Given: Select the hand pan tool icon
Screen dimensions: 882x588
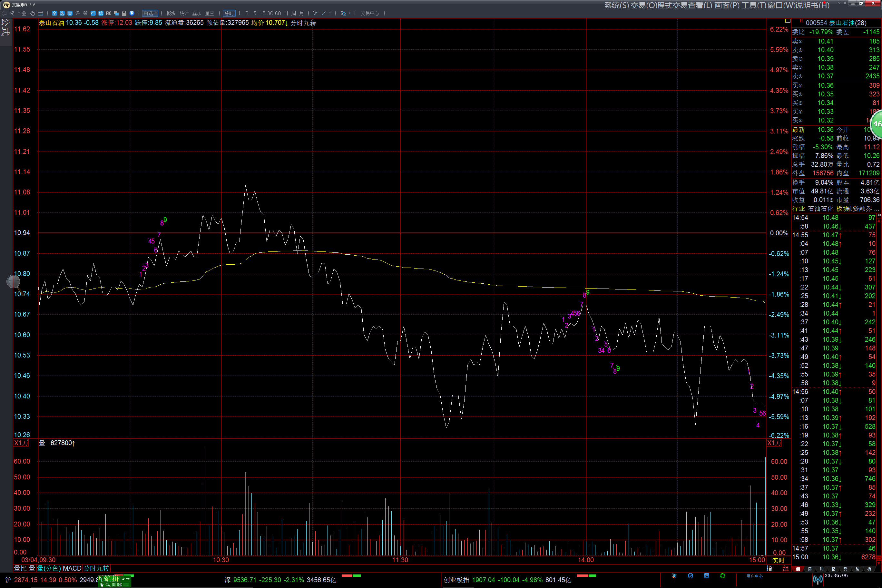Looking at the screenshot, I should click(33, 13).
